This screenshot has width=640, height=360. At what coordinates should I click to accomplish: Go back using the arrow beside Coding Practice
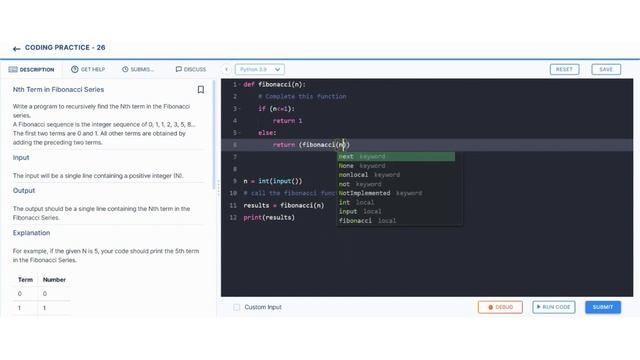pos(16,49)
